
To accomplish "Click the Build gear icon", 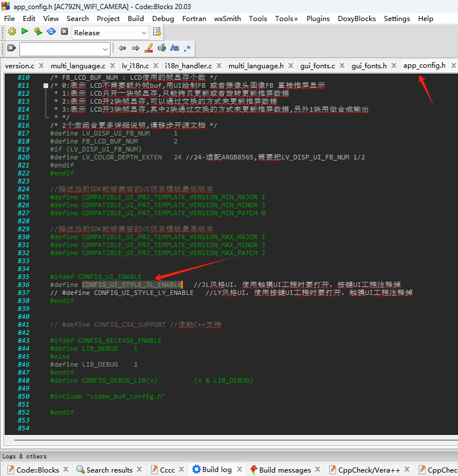I will coord(12,31).
